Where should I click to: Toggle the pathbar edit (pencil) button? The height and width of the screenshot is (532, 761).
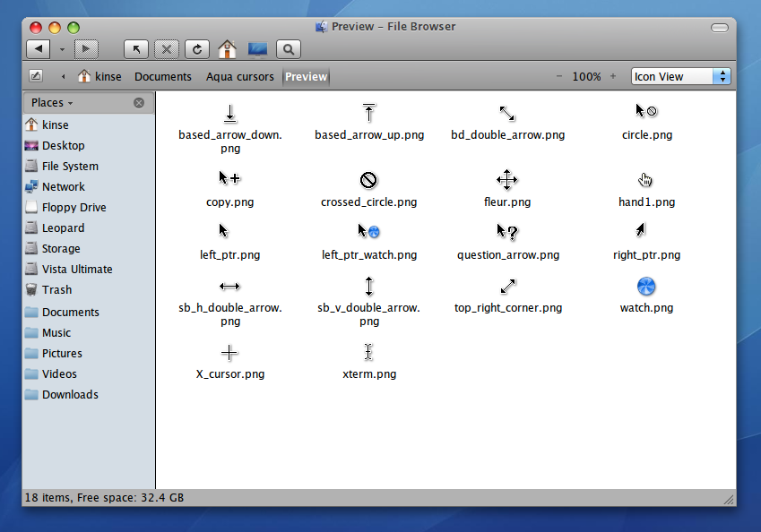coord(35,76)
